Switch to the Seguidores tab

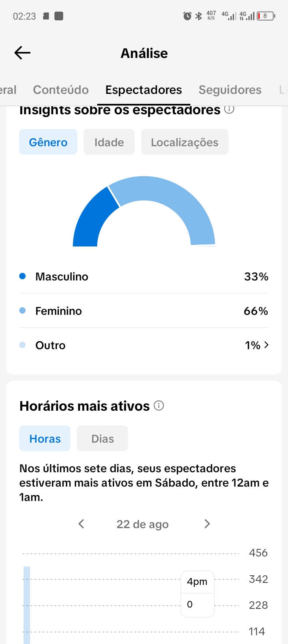click(x=230, y=90)
